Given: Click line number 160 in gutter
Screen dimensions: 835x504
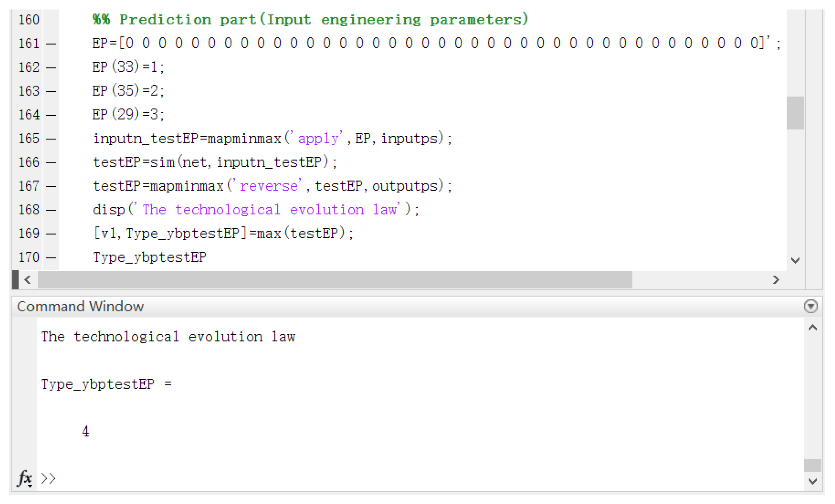Looking at the screenshot, I should point(29,20).
